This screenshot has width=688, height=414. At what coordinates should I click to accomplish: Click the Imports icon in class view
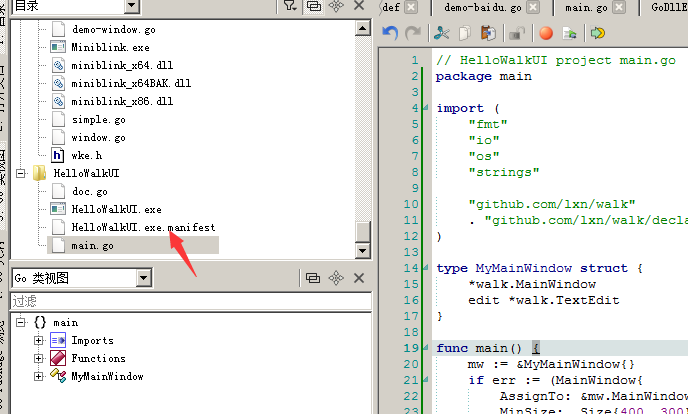tap(58, 340)
